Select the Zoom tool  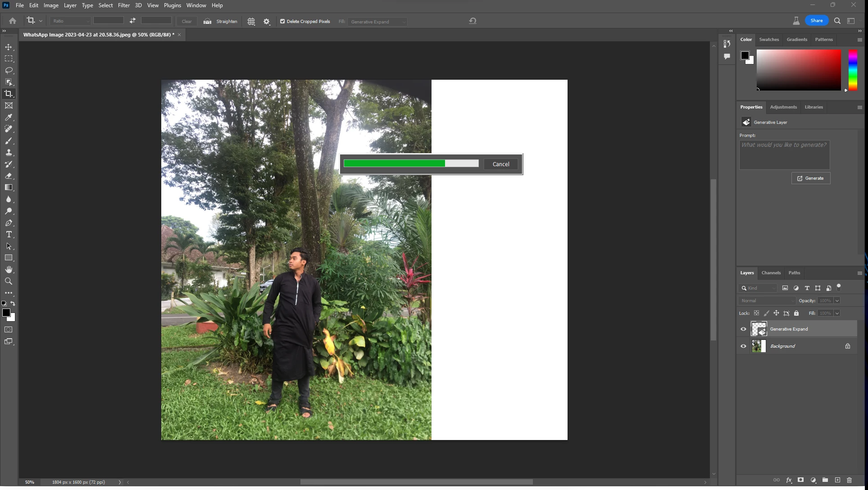(x=9, y=281)
